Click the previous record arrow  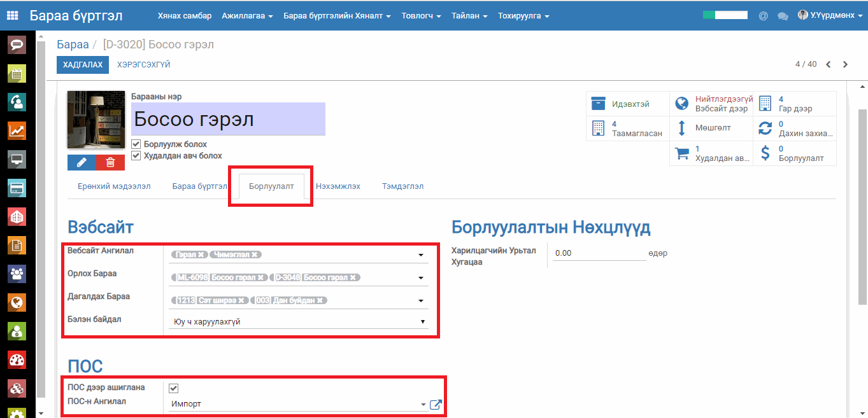[829, 64]
